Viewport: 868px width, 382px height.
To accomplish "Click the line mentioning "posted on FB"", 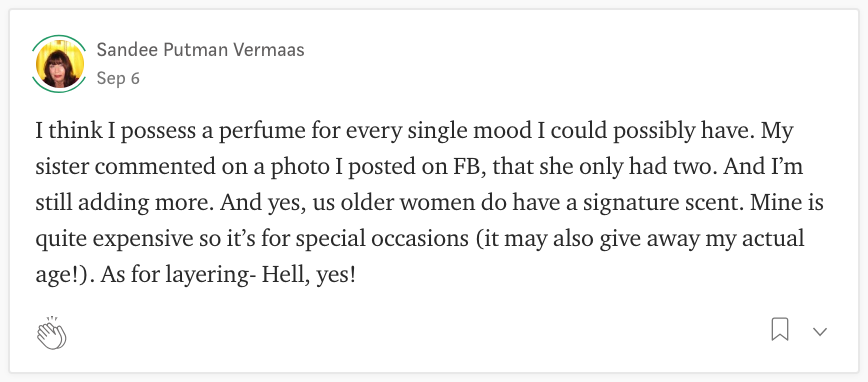I will click(419, 167).
